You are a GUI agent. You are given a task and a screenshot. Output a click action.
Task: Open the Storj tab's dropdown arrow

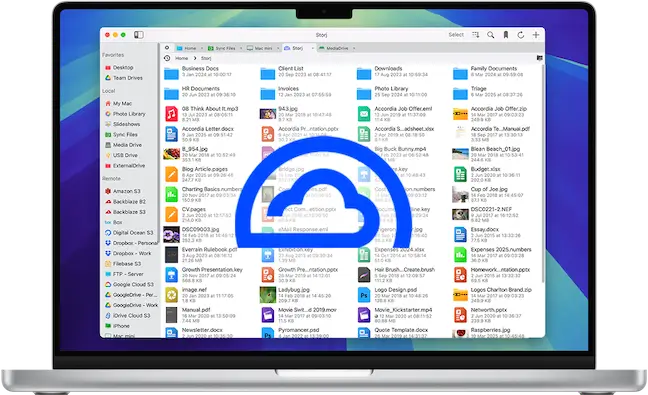[312, 48]
